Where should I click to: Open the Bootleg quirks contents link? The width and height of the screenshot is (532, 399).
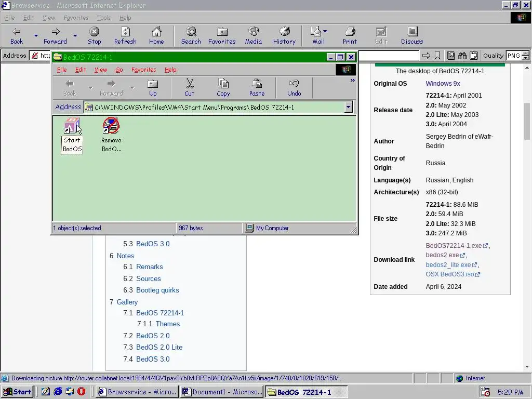pos(157,290)
